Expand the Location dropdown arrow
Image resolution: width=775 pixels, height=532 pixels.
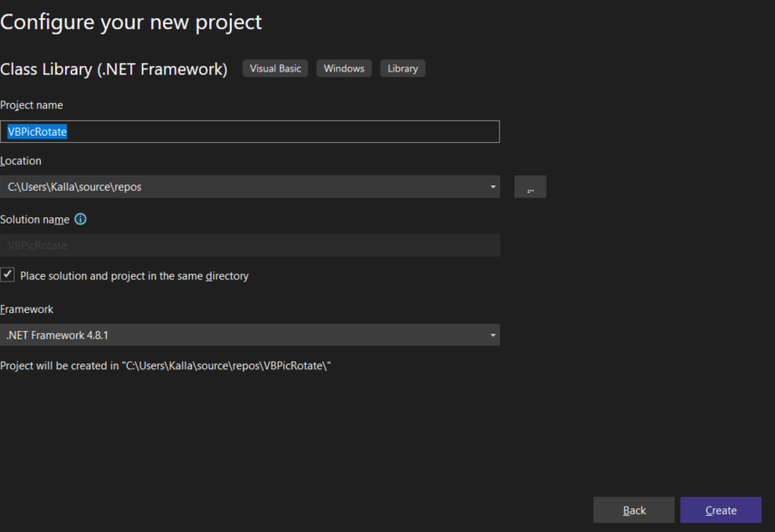pos(493,187)
